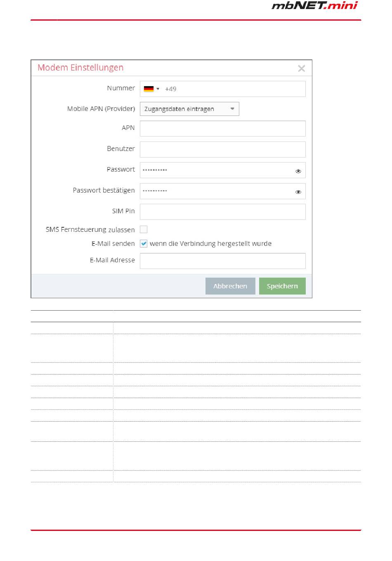The height and width of the screenshot is (561, 392).
Task: Reveal the Passwort bestätigen field via eye icon
Action: pos(298,192)
